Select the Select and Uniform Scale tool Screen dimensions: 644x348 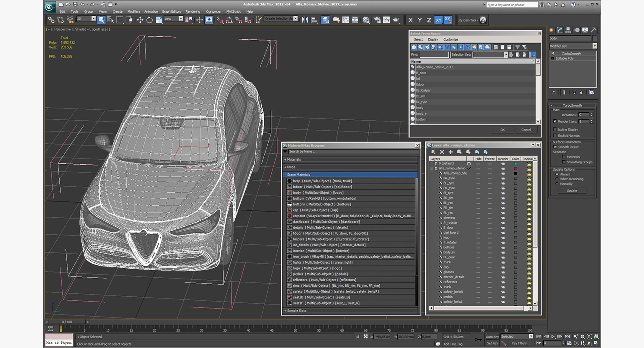click(x=159, y=20)
